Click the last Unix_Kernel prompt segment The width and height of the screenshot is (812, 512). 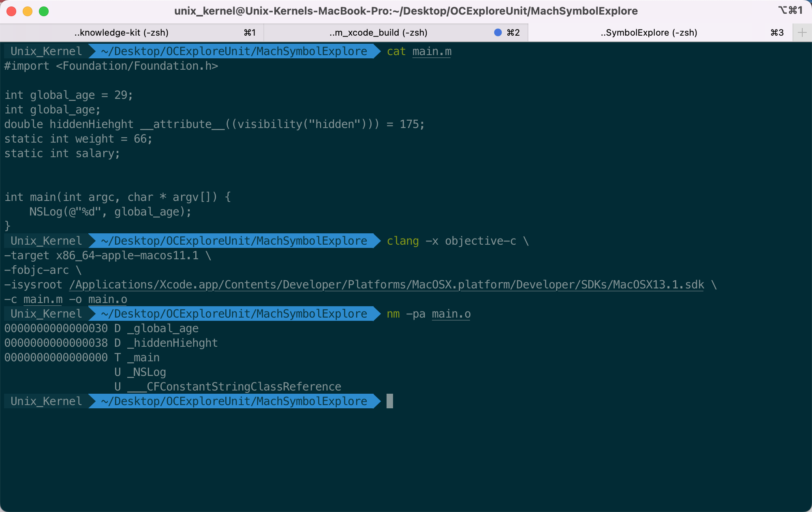(x=46, y=401)
